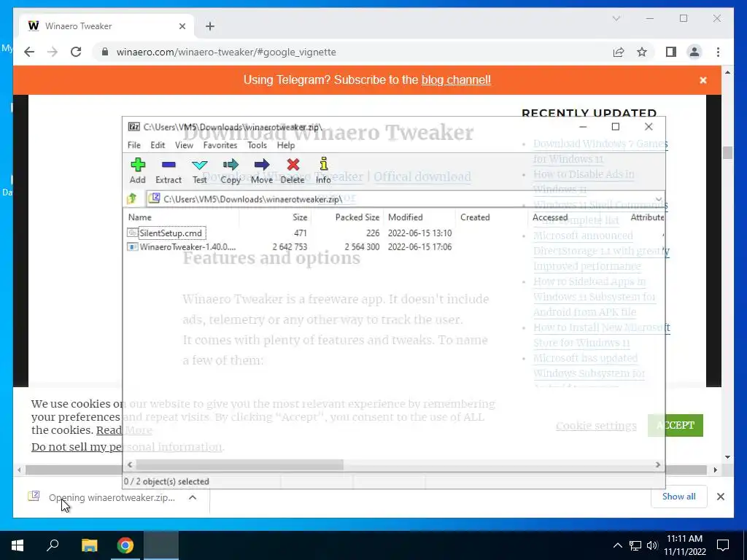
Task: Open the notification center icon
Action: pos(723,545)
